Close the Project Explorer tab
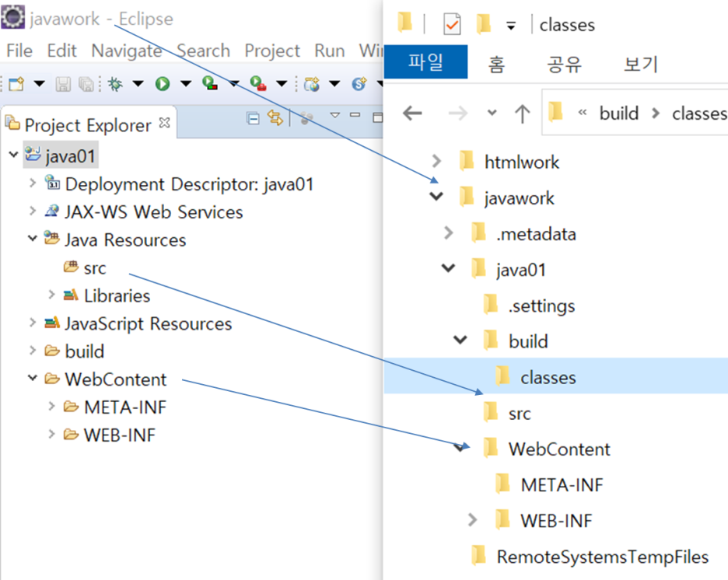Image resolution: width=728 pixels, height=580 pixels. tap(164, 123)
